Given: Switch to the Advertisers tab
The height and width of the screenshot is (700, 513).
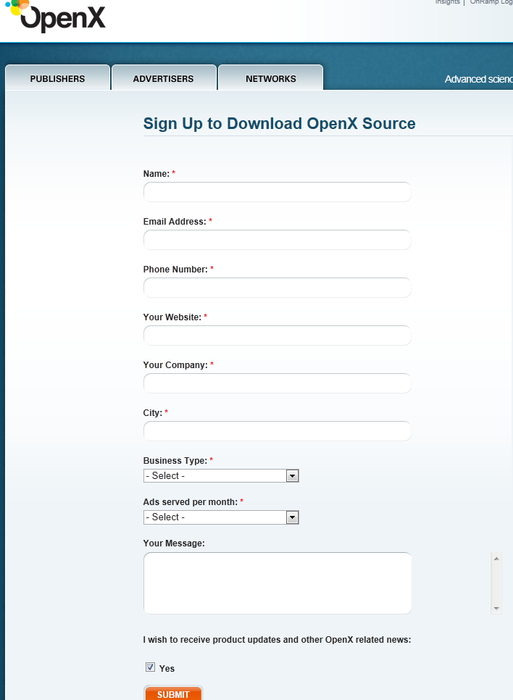Looking at the screenshot, I should (163, 78).
